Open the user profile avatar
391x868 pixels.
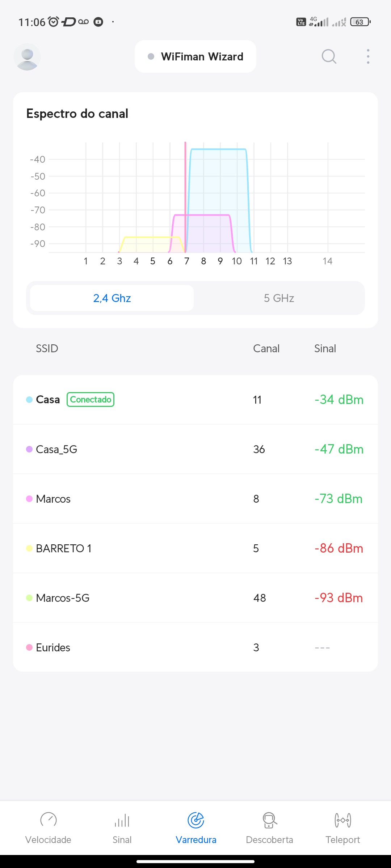[27, 57]
